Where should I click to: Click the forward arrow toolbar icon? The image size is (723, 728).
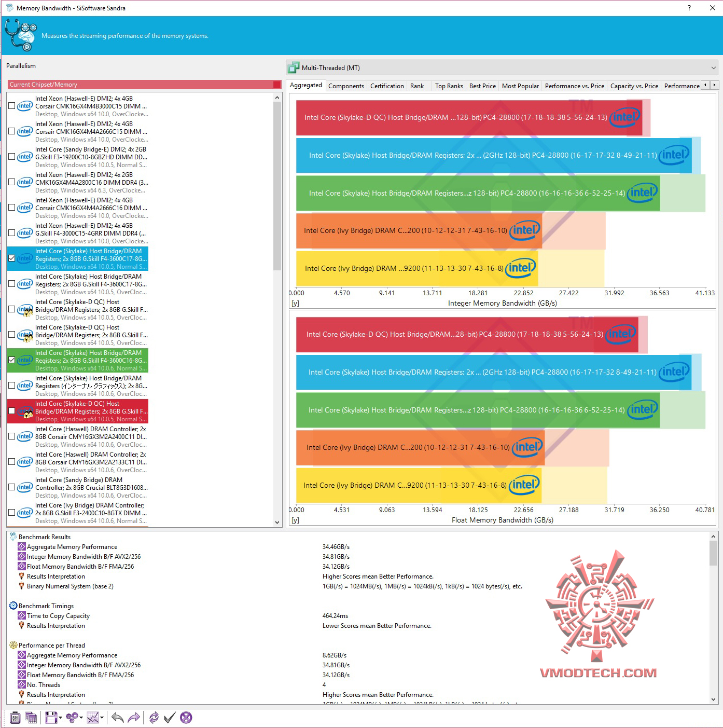click(134, 718)
